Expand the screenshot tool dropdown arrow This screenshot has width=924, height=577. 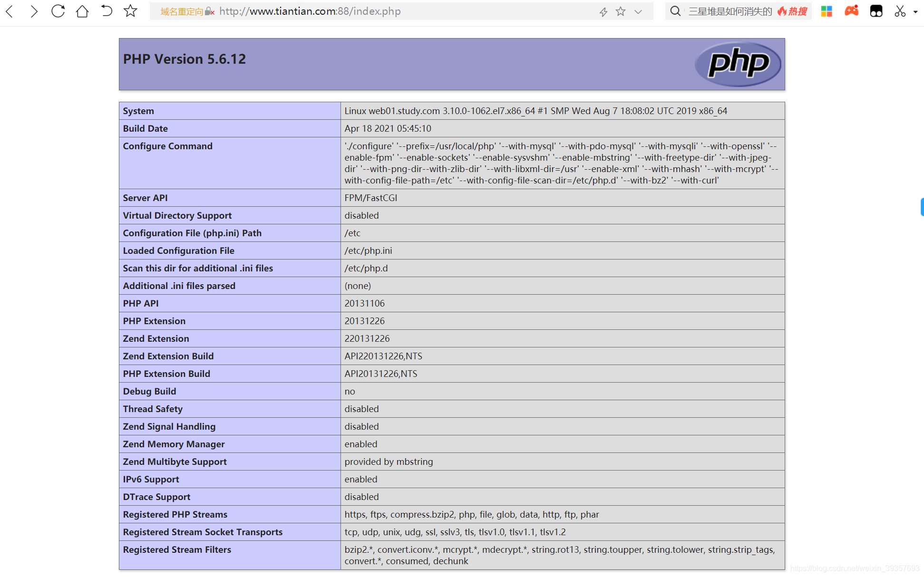pos(915,12)
